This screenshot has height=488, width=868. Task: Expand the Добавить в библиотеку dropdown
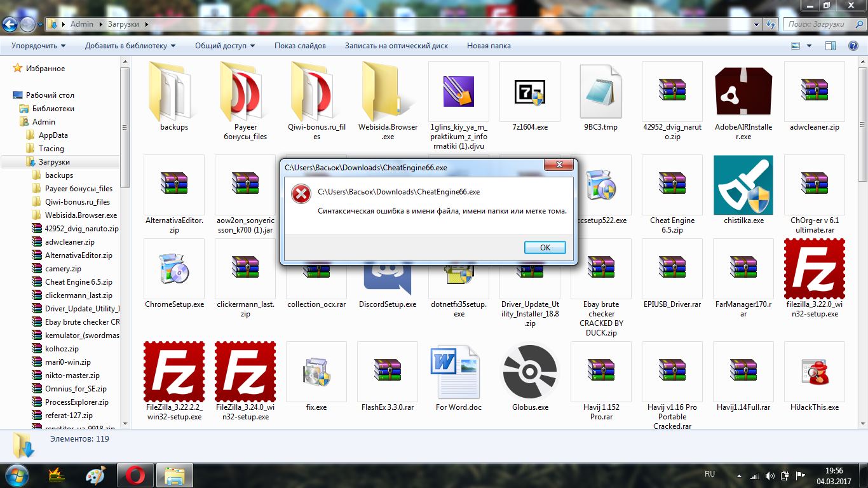tap(130, 46)
